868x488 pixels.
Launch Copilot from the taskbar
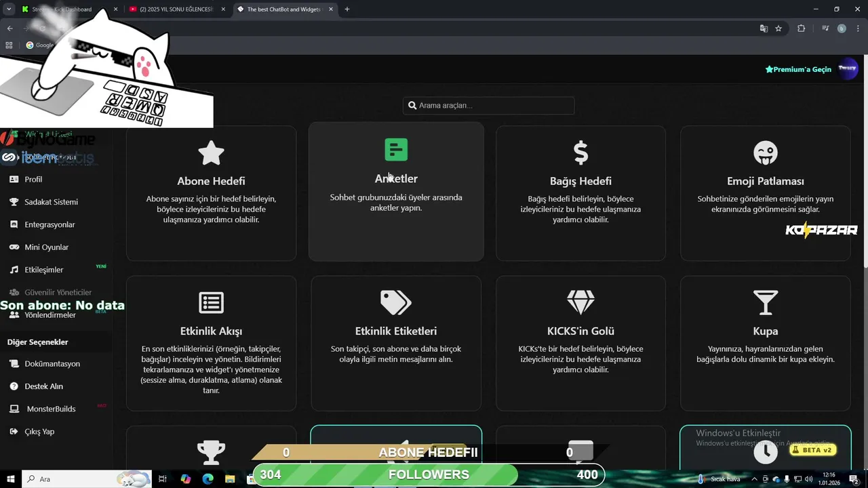pos(186,479)
